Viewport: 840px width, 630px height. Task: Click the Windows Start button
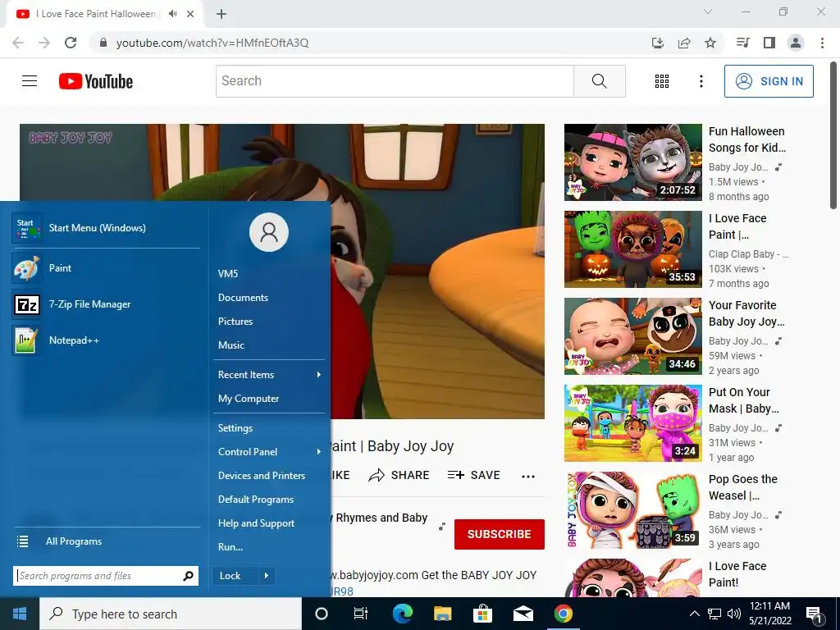pos(20,614)
